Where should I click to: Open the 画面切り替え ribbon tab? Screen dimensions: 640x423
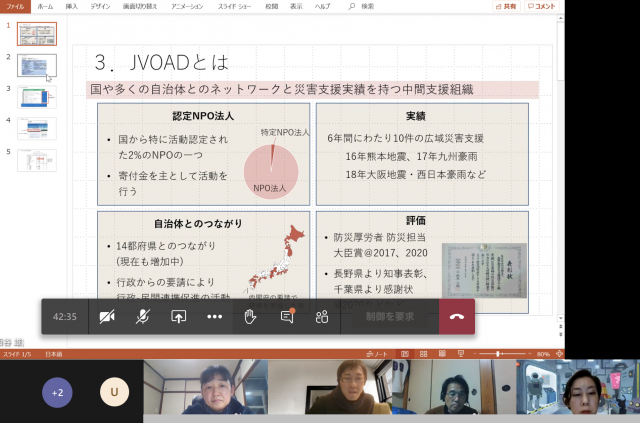click(x=140, y=6)
